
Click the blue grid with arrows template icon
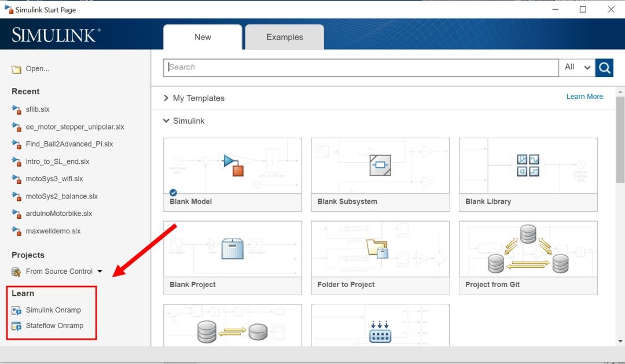tap(380, 332)
